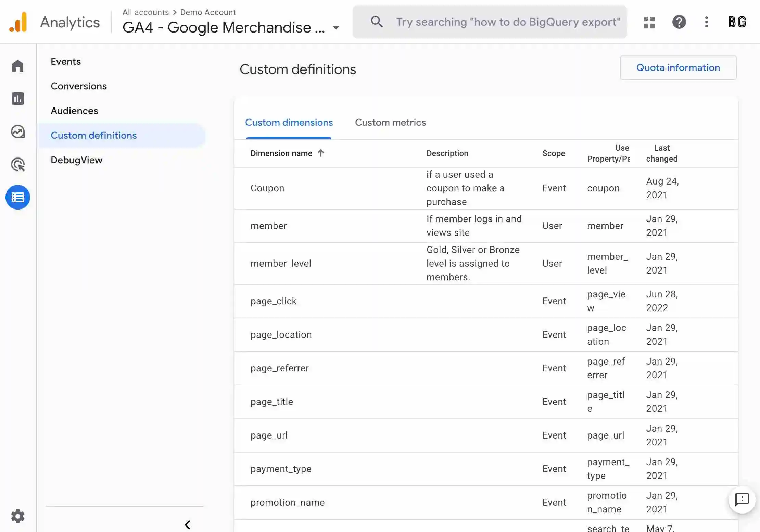Switch to the Custom metrics tab

pos(390,123)
